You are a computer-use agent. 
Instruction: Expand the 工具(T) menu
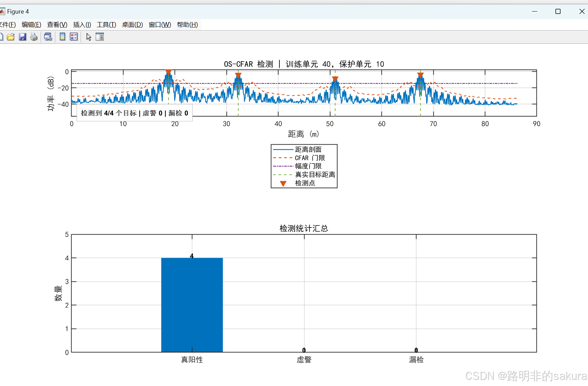pos(106,25)
